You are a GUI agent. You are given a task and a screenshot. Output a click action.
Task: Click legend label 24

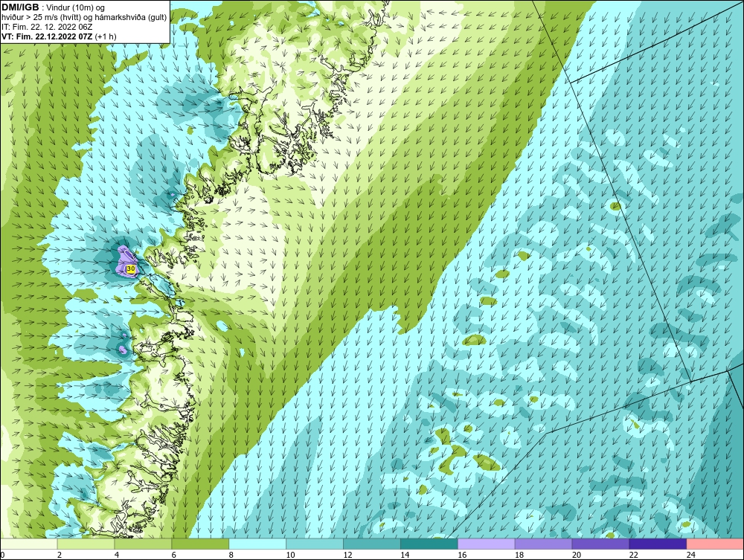691,555
